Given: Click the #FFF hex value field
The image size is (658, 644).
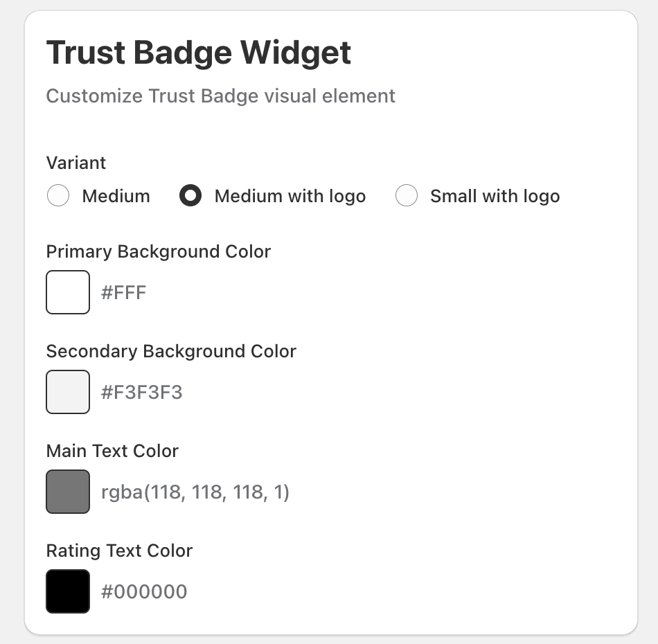Looking at the screenshot, I should pos(125,292).
